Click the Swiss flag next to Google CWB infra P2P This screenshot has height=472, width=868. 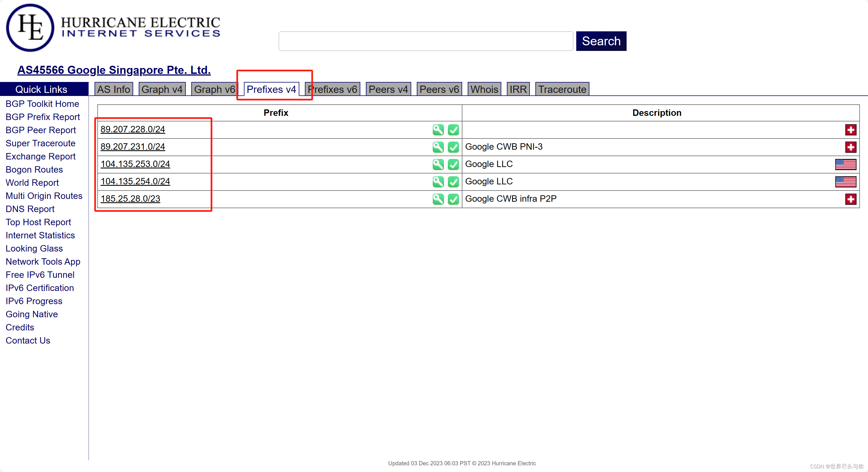[x=851, y=199]
